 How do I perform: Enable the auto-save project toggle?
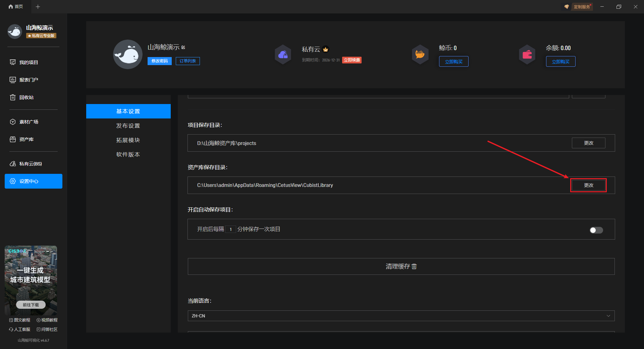click(596, 230)
